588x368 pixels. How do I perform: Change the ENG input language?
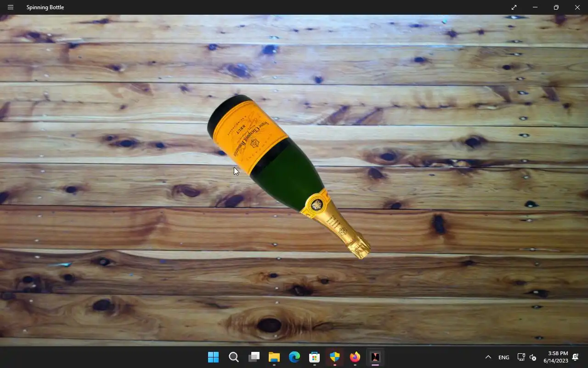[x=504, y=357]
